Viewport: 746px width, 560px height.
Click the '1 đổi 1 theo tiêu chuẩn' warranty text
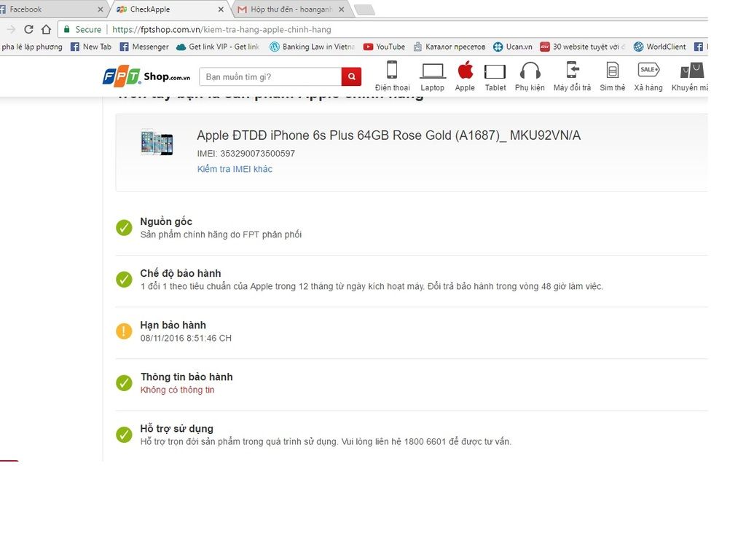(372, 286)
